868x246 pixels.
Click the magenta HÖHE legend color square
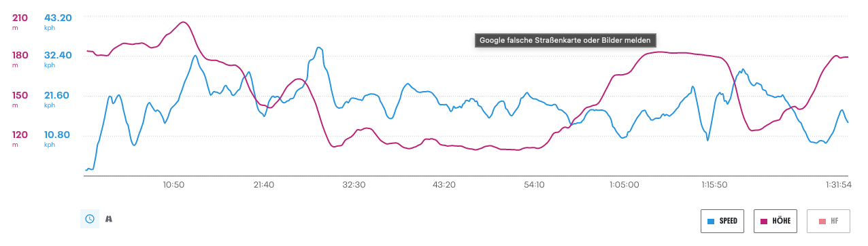pyautogui.click(x=764, y=222)
